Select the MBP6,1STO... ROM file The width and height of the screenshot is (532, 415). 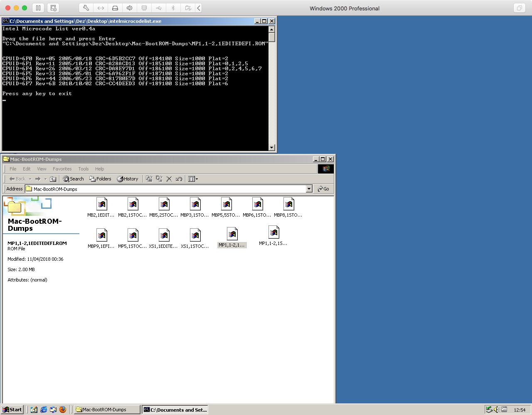click(x=257, y=208)
